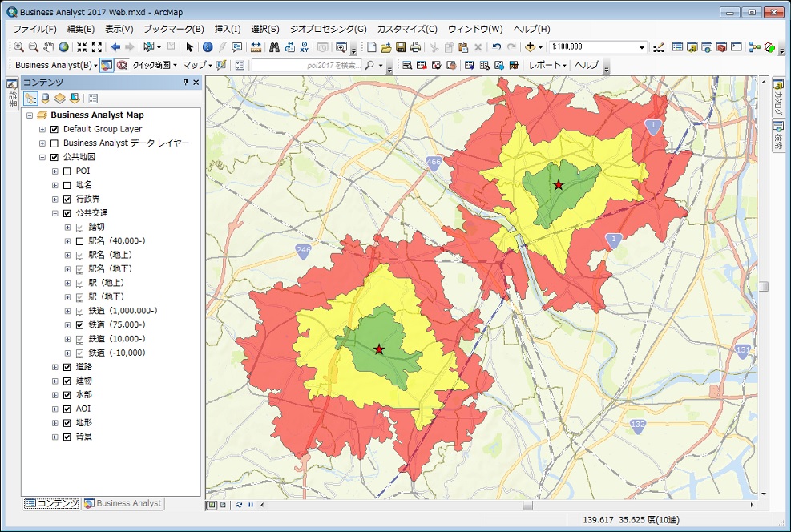Save the map document

[401, 47]
